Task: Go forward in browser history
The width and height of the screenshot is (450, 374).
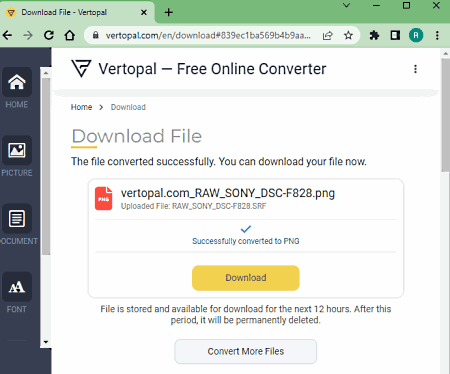Action: [28, 35]
